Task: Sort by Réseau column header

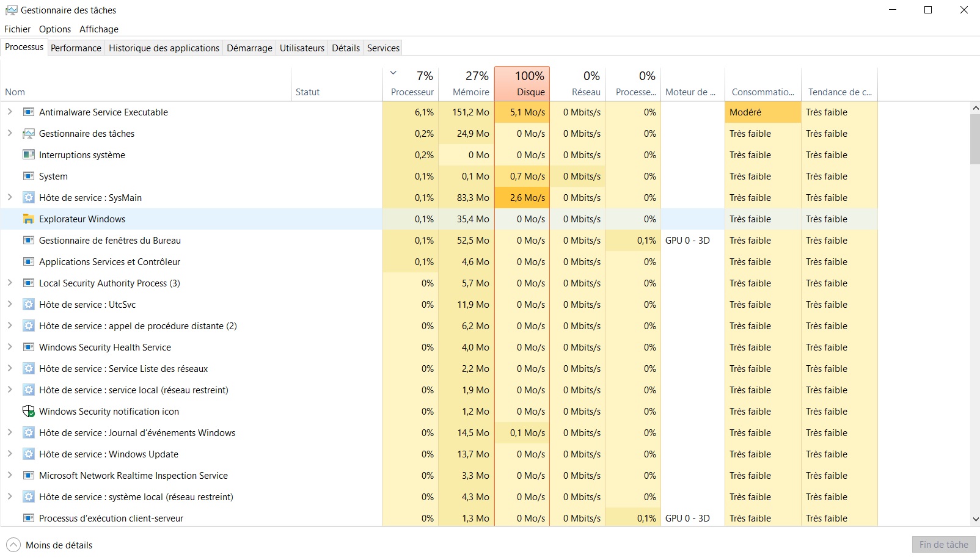Action: [577, 84]
